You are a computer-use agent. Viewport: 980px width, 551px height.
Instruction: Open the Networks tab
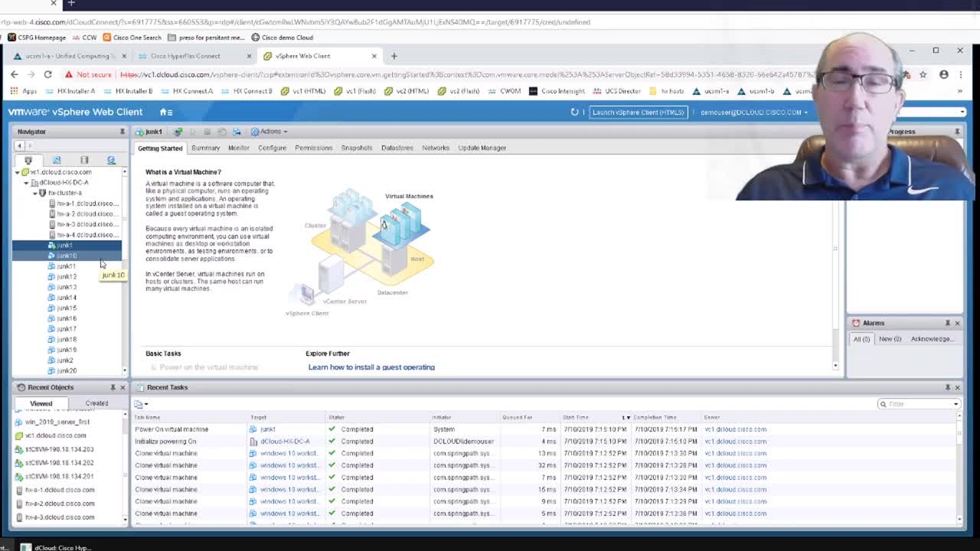(436, 148)
